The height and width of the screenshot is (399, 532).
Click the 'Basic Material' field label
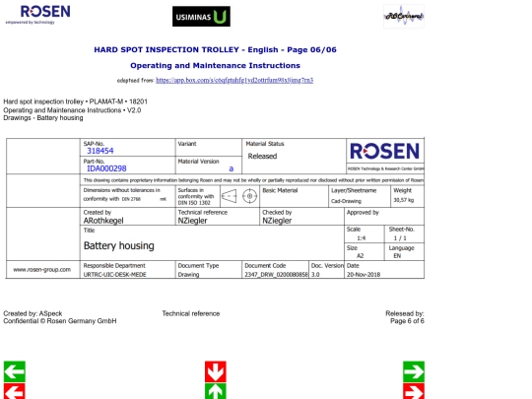tap(280, 190)
